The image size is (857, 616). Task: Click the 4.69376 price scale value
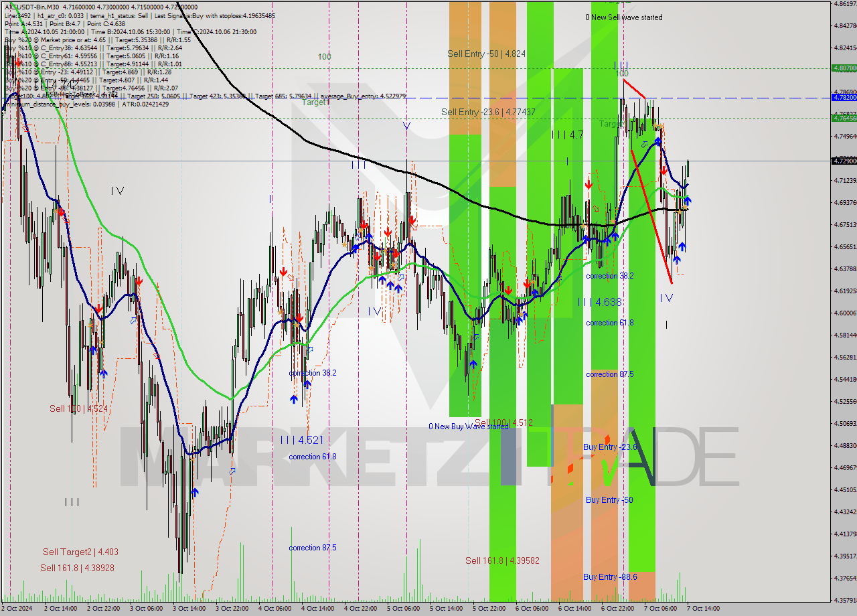(x=846, y=202)
